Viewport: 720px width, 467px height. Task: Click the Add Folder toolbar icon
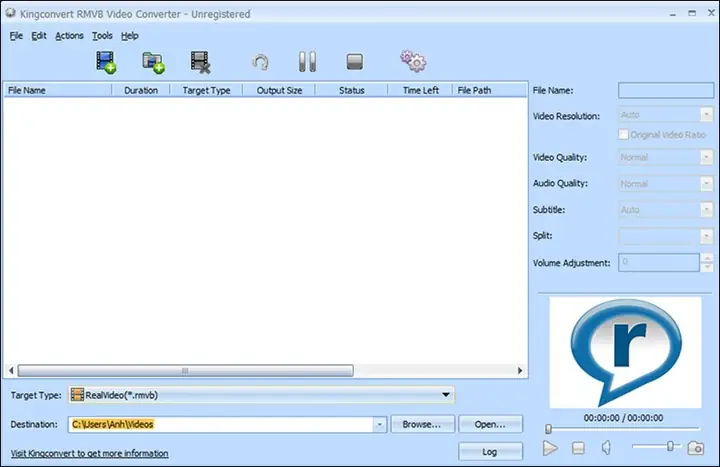153,62
